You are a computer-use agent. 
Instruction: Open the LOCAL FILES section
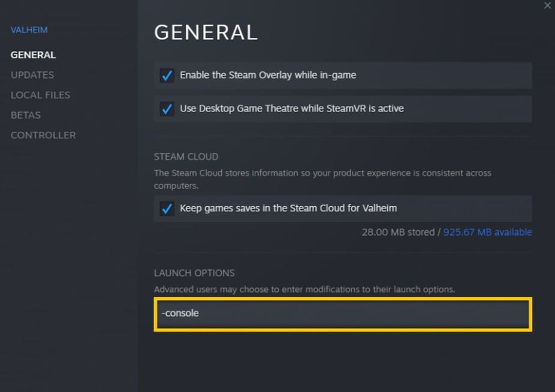point(40,95)
